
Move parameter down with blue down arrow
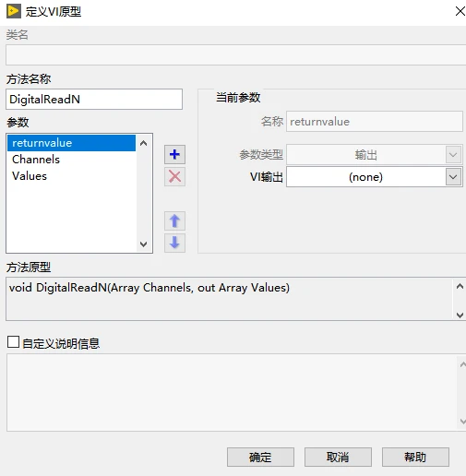point(174,243)
